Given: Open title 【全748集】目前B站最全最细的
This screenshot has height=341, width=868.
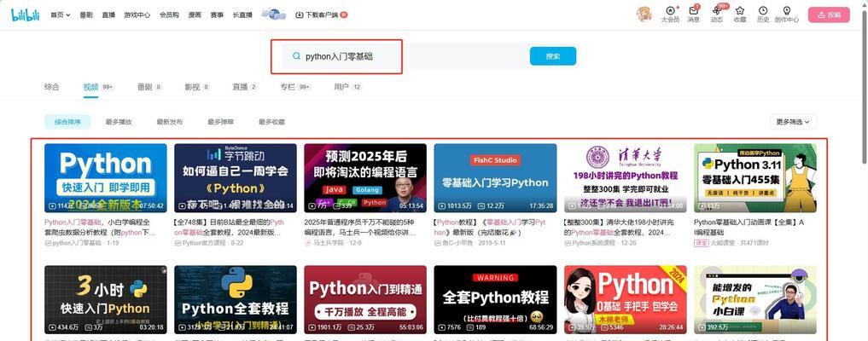Looking at the screenshot, I should (230, 227).
